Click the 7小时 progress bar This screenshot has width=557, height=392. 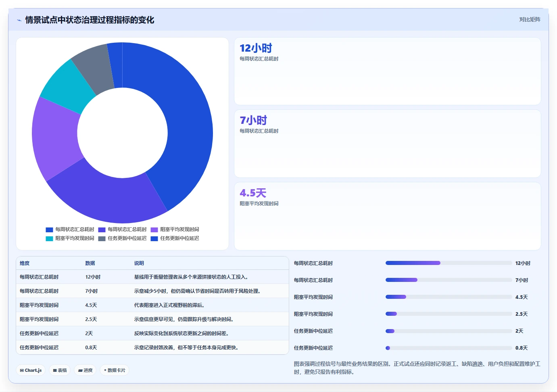pyautogui.click(x=449, y=280)
